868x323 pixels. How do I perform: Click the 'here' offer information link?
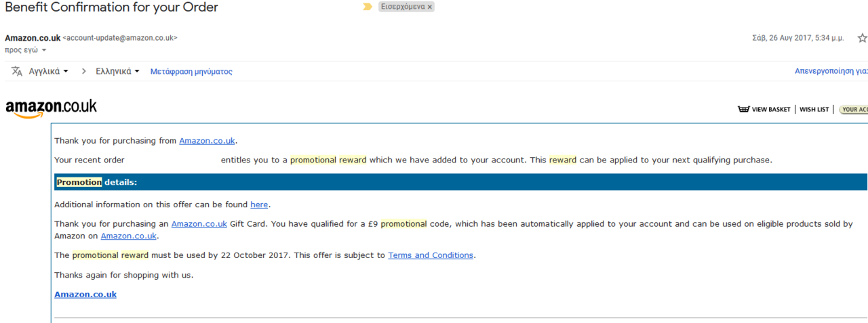point(259,204)
